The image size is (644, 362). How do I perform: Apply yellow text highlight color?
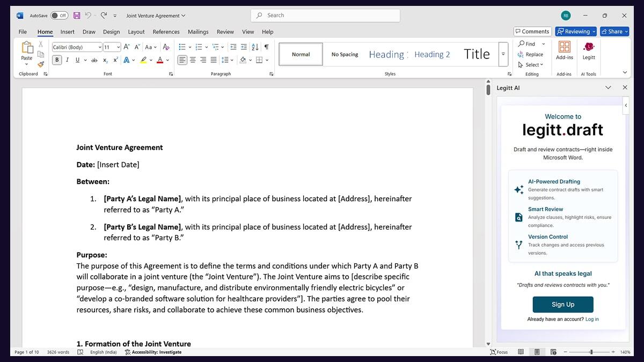point(143,60)
